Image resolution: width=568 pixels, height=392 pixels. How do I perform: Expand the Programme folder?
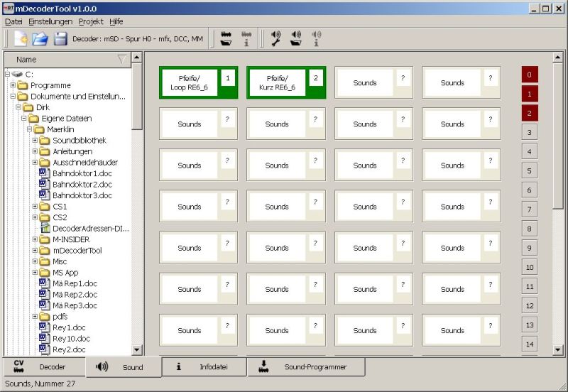point(13,85)
